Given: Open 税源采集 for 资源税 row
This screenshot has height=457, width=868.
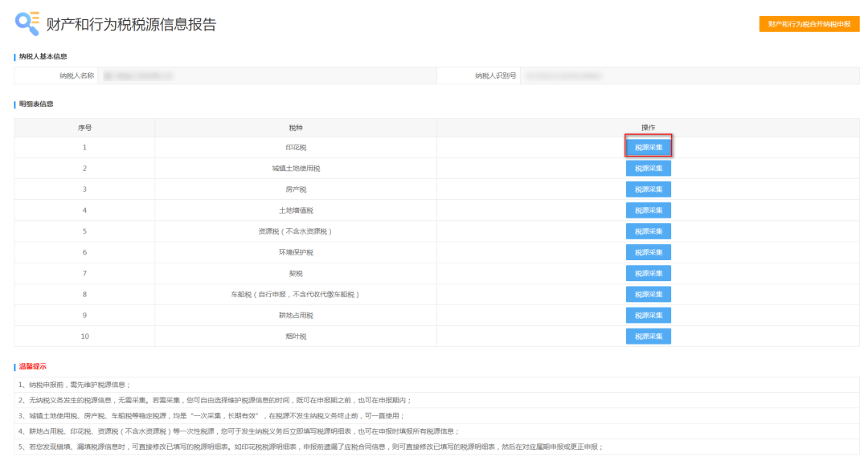Looking at the screenshot, I should (x=648, y=231).
